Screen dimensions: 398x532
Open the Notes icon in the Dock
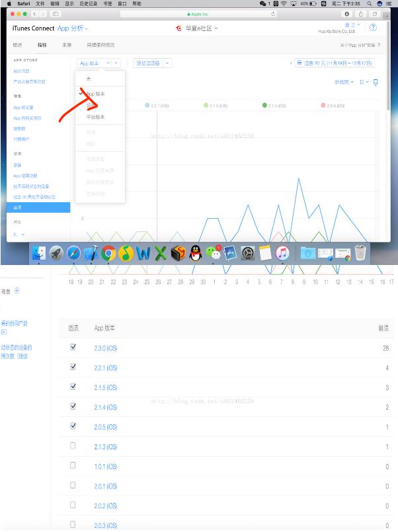[265, 253]
